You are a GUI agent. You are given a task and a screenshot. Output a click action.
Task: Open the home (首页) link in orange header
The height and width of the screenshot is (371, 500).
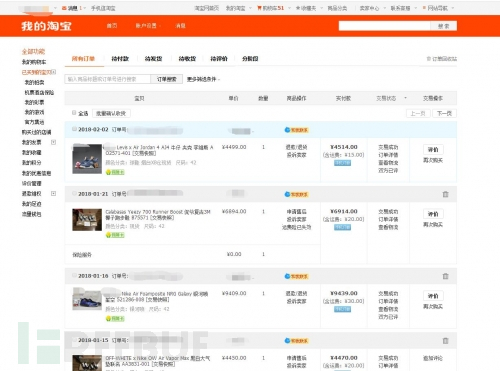[112, 26]
